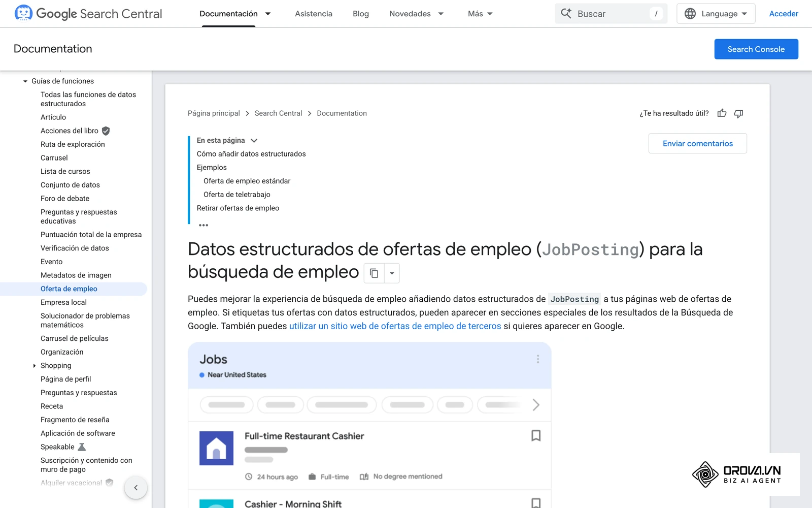Click the Search Console button

pyautogui.click(x=756, y=49)
